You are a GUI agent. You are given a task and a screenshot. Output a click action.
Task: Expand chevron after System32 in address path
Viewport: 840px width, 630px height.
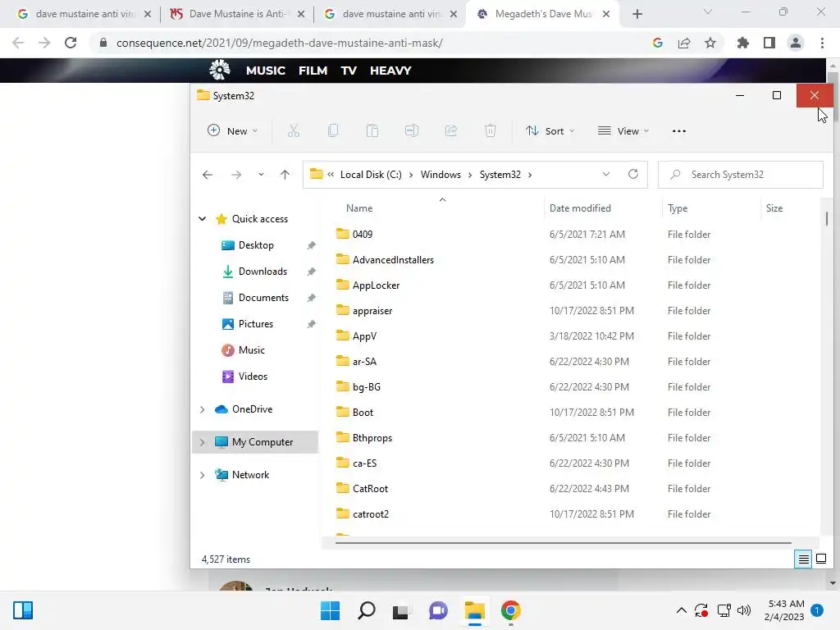coord(530,175)
